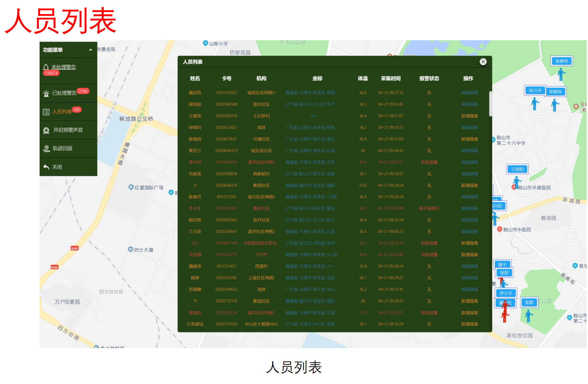Open coordinates link for 薛国良
This screenshot has height=384, width=588.
pos(312,105)
